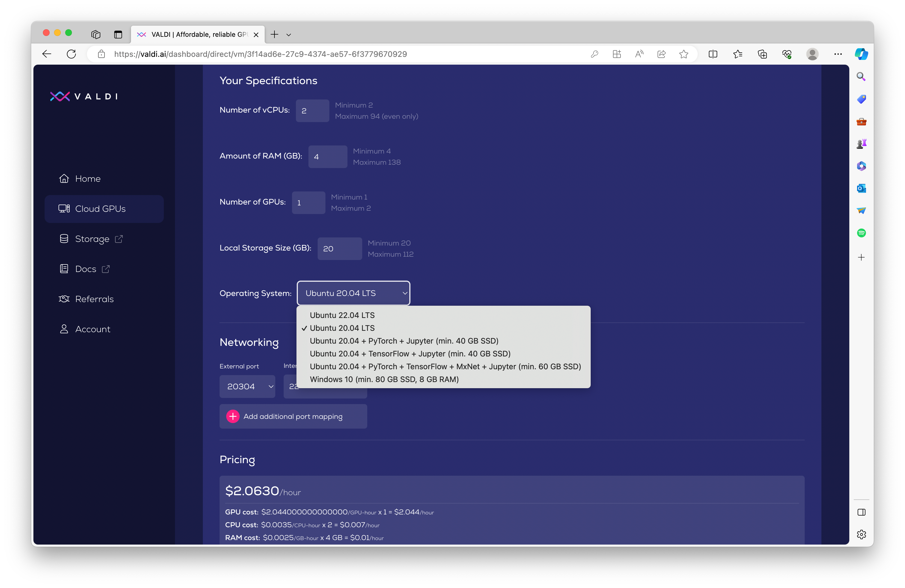Screen dimensions: 905x588
Task: Open the External port 20304 dropdown
Action: pos(247,387)
